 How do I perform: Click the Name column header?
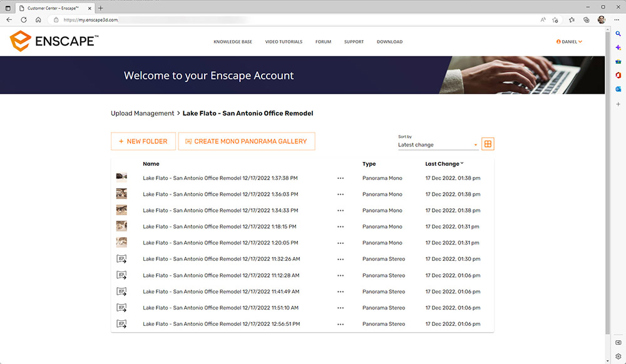tap(151, 164)
